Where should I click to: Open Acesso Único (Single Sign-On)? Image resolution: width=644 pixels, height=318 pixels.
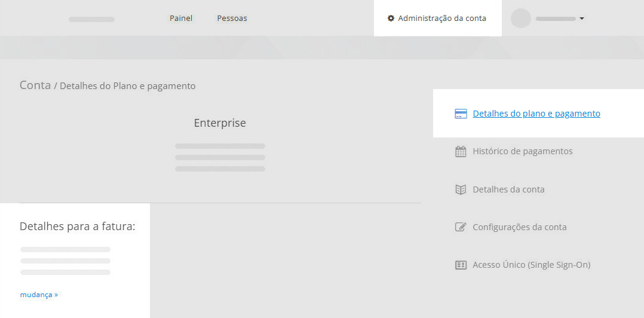pyautogui.click(x=532, y=265)
